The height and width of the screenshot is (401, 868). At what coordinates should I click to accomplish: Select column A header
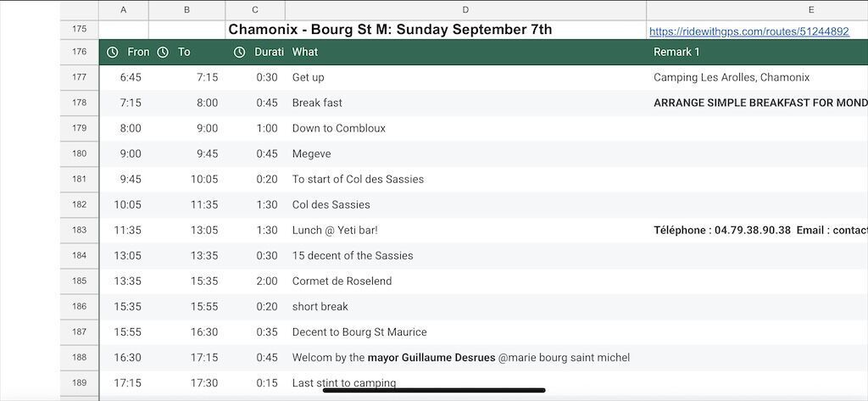124,9
